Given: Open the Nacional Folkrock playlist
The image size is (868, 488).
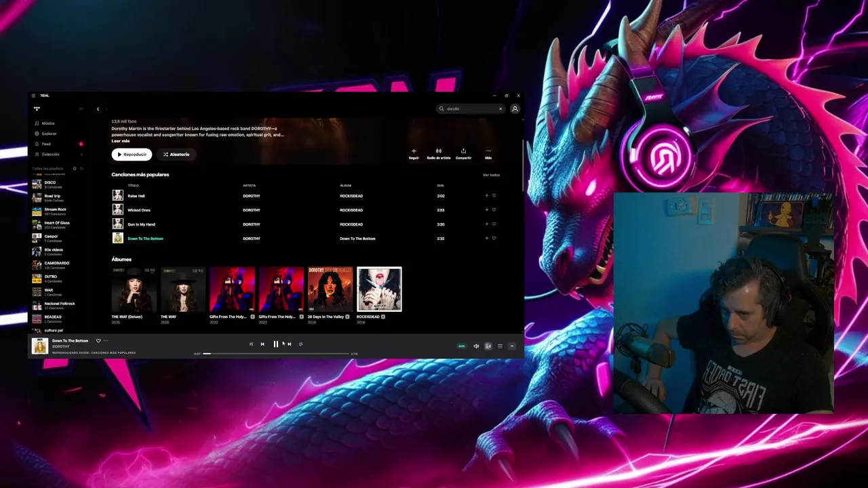Looking at the screenshot, I should (x=53, y=305).
